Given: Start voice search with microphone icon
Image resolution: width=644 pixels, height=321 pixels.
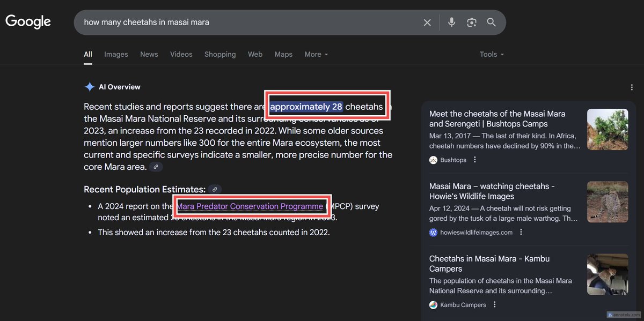Looking at the screenshot, I should [x=452, y=23].
